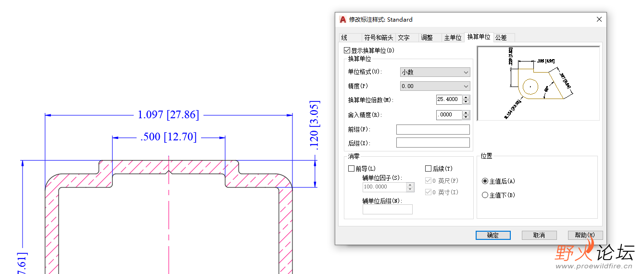This screenshot has width=644, height=274.
Task: Select the 主单位 tab
Action: tap(453, 37)
